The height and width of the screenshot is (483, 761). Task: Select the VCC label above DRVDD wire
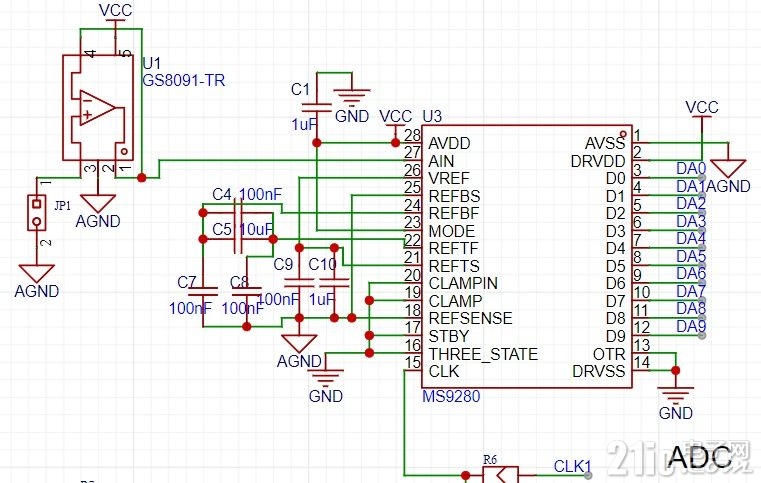coord(701,107)
